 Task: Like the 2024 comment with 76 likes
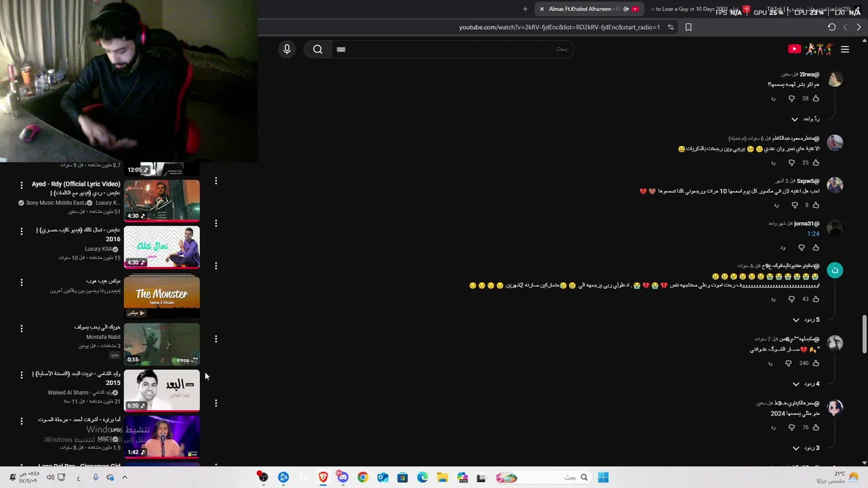click(816, 428)
